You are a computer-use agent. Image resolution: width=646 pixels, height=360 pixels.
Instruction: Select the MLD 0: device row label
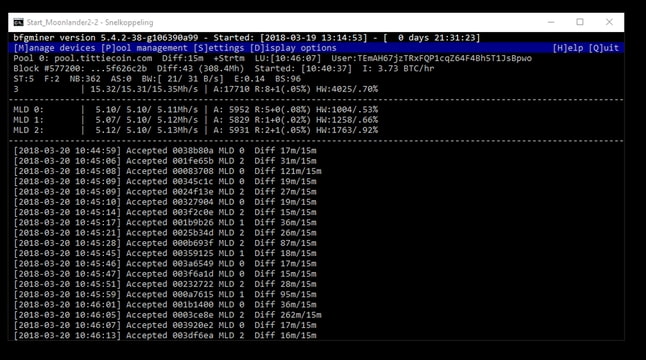[28, 110]
